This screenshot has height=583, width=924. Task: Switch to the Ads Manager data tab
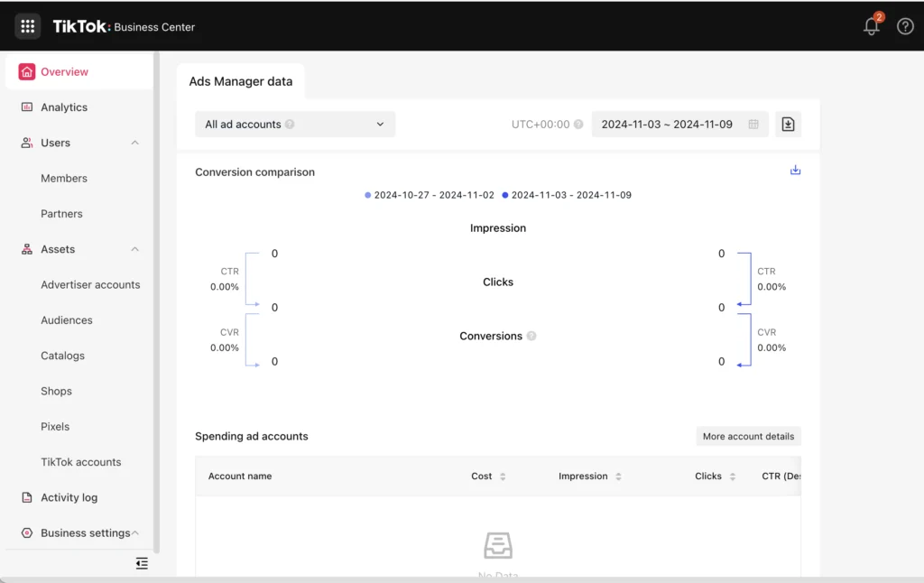[241, 81]
